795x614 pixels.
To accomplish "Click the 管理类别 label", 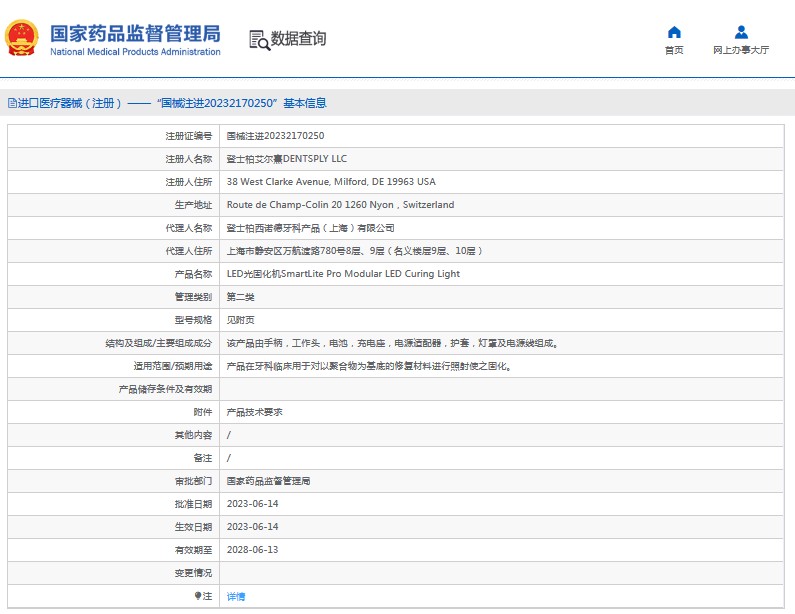I will 193,297.
